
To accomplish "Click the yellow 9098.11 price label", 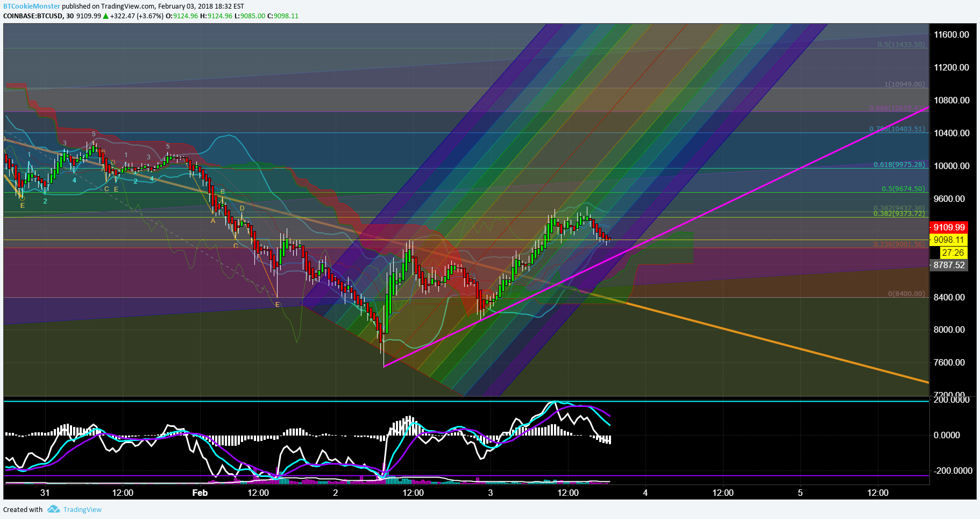I will coord(949,240).
